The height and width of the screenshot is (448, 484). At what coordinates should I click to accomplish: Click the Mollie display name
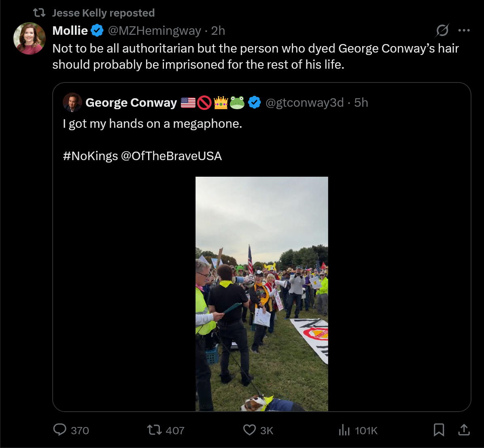click(70, 30)
